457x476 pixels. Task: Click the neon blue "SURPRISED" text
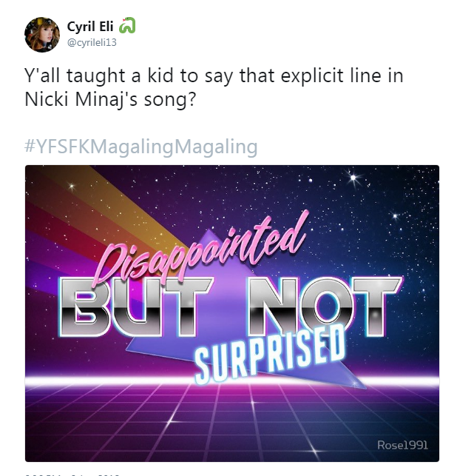tap(269, 354)
